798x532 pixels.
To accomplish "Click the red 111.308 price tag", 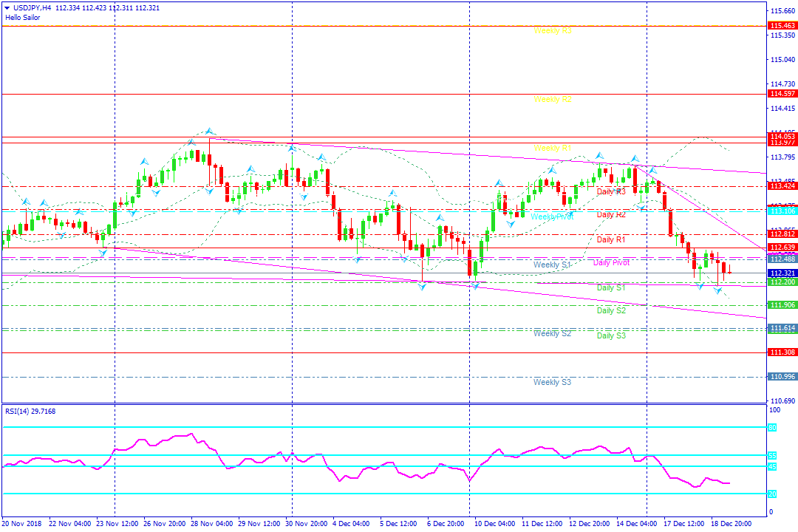I will [x=782, y=352].
